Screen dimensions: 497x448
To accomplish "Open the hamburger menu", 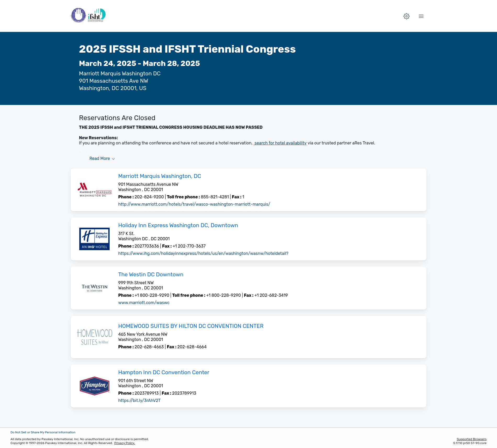I will coord(421,16).
